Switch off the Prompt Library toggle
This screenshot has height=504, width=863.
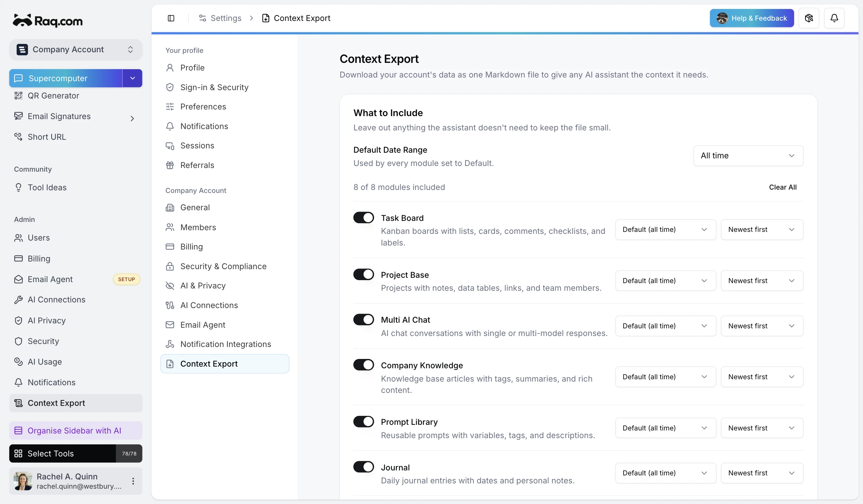363,421
